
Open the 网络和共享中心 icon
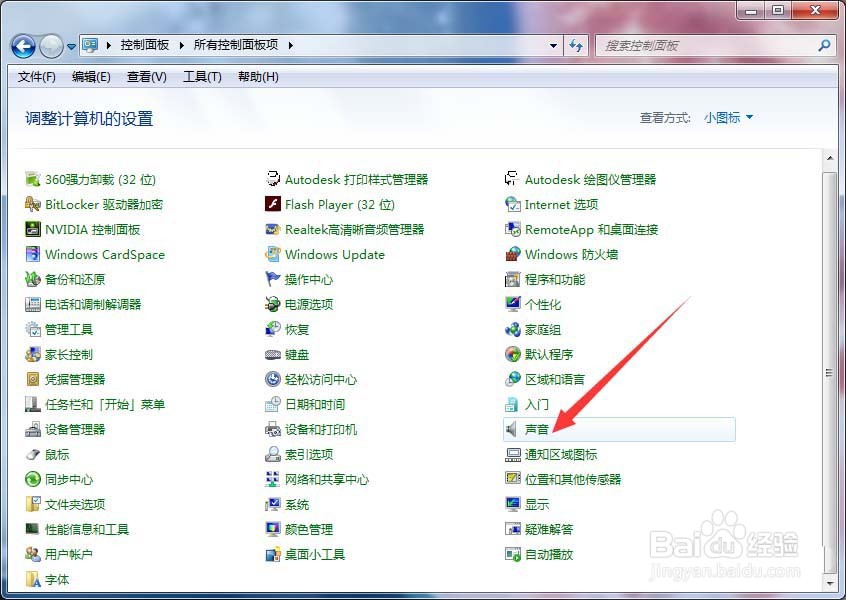click(273, 479)
